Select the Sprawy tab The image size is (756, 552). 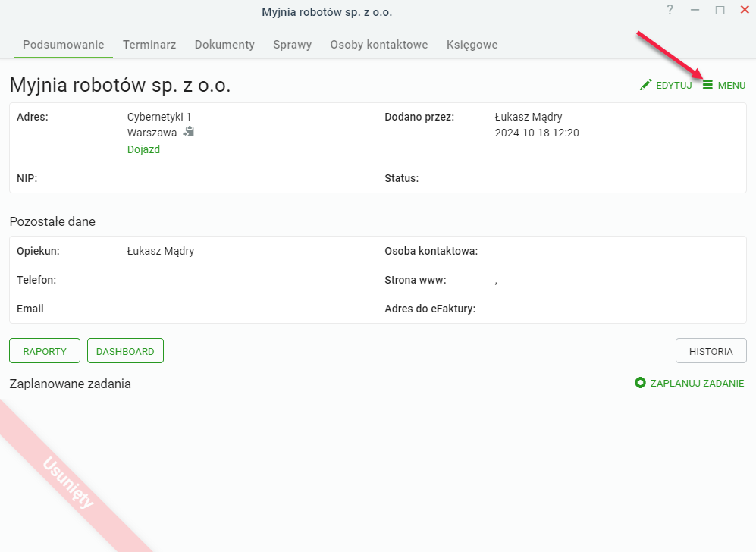(293, 45)
